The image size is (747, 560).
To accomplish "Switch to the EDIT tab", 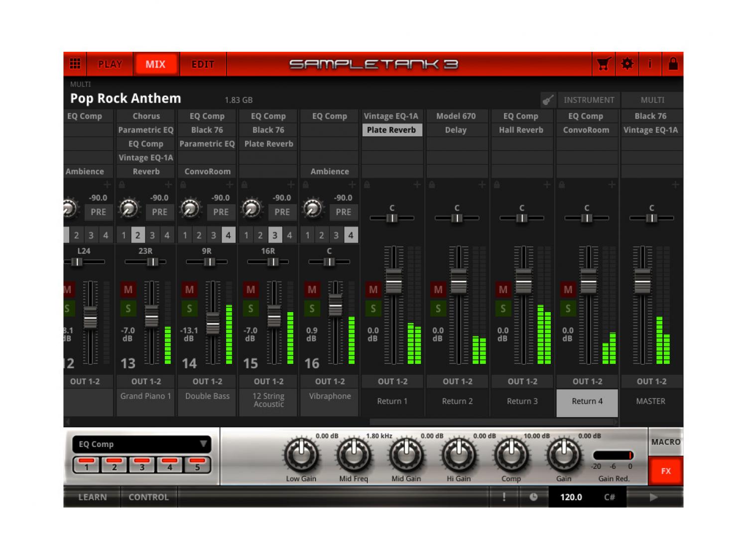I will pyautogui.click(x=203, y=64).
